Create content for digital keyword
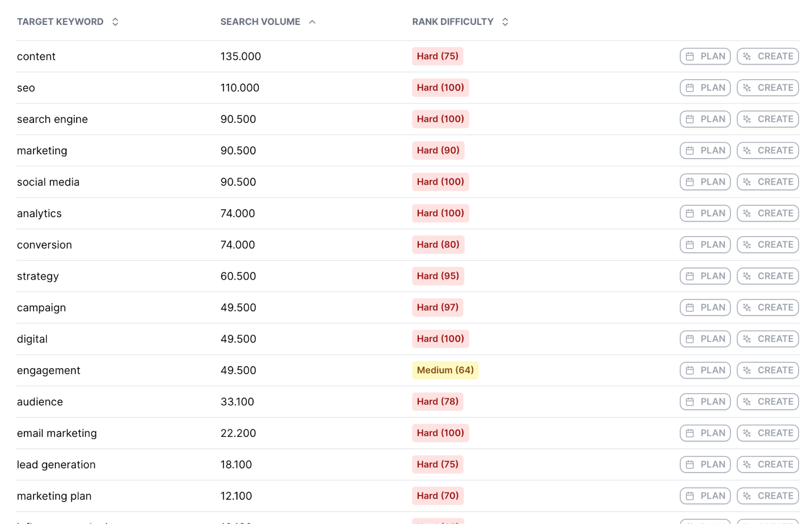The height and width of the screenshot is (524, 812). 768,339
